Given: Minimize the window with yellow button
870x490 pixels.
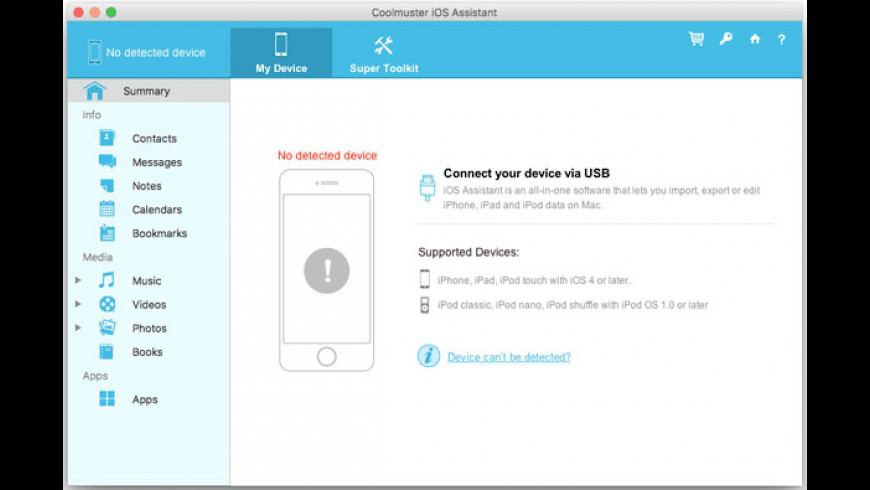Looking at the screenshot, I should pyautogui.click(x=95, y=12).
